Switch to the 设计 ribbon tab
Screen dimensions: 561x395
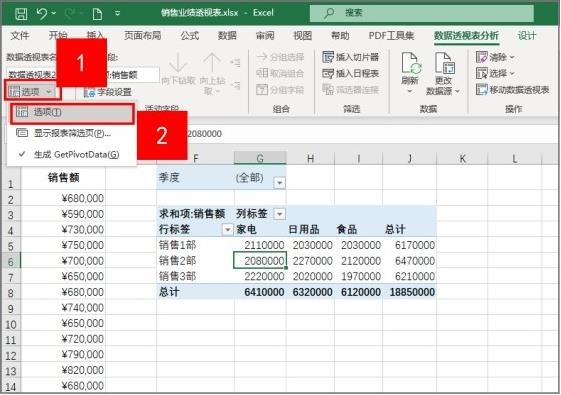pos(527,35)
